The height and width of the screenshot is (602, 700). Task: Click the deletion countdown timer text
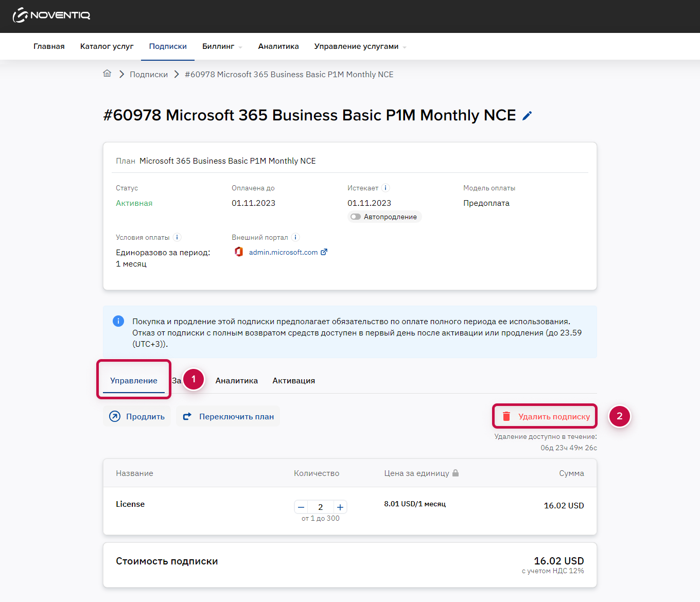[569, 448]
